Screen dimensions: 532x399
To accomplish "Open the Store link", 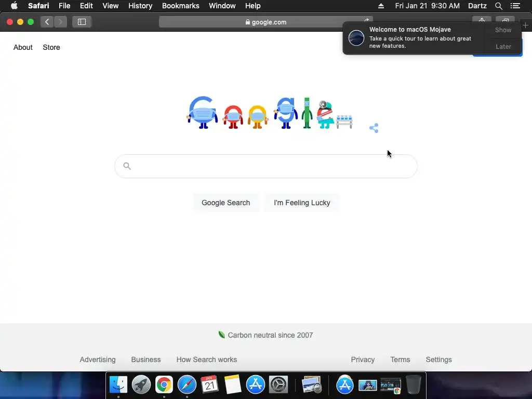I will tap(51, 47).
